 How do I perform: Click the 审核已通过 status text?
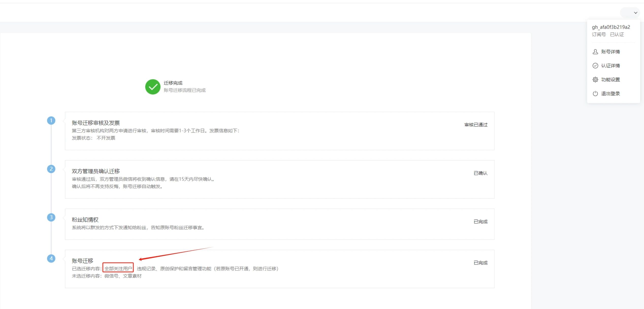476,125
